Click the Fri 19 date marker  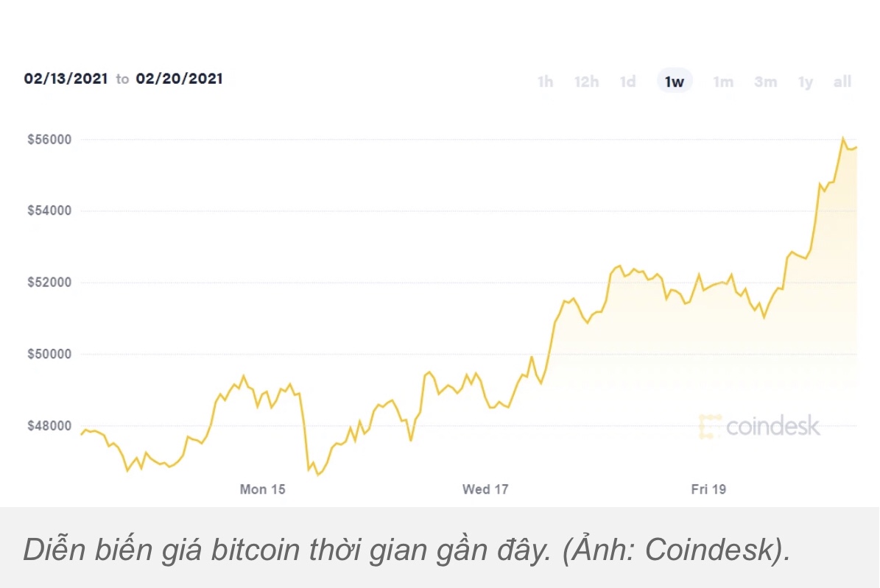click(x=708, y=489)
